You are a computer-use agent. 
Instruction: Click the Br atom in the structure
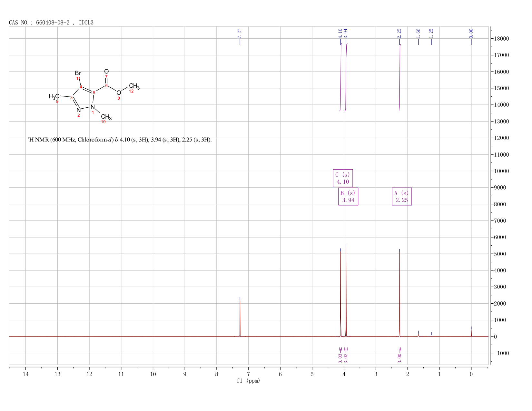pyautogui.click(x=78, y=73)
